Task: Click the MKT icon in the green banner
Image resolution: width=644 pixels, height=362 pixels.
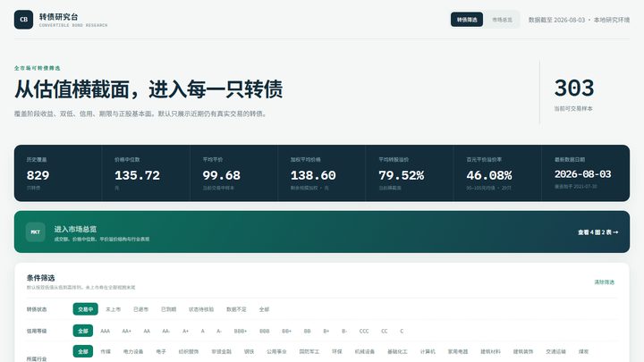Action: 35,232
